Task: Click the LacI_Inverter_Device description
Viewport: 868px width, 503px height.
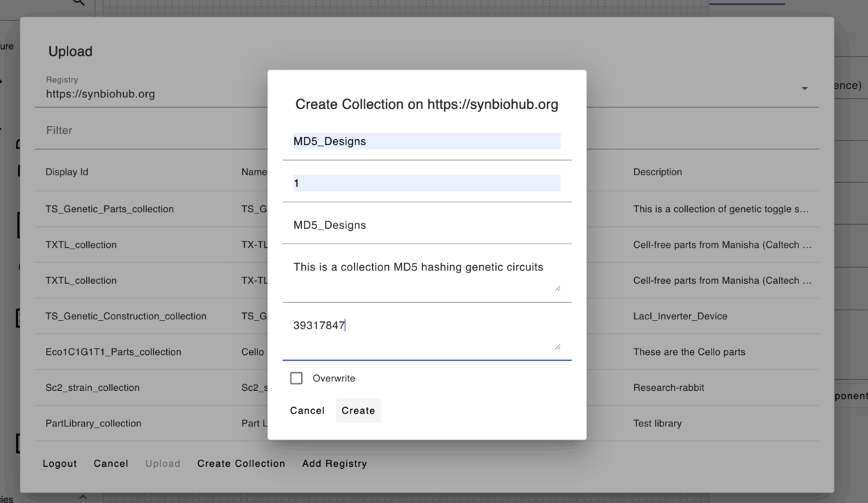Action: tap(680, 316)
